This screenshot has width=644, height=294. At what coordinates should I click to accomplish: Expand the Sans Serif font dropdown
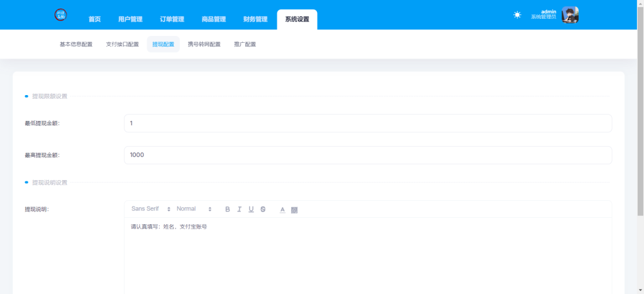tap(150, 209)
